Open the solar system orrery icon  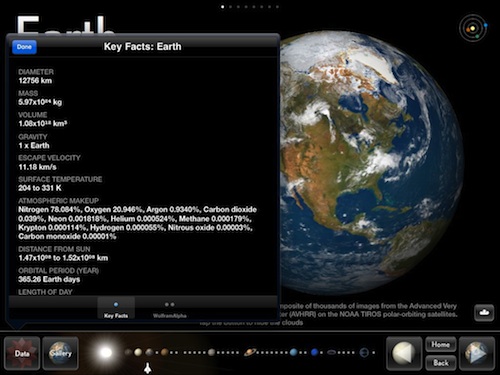click(473, 28)
